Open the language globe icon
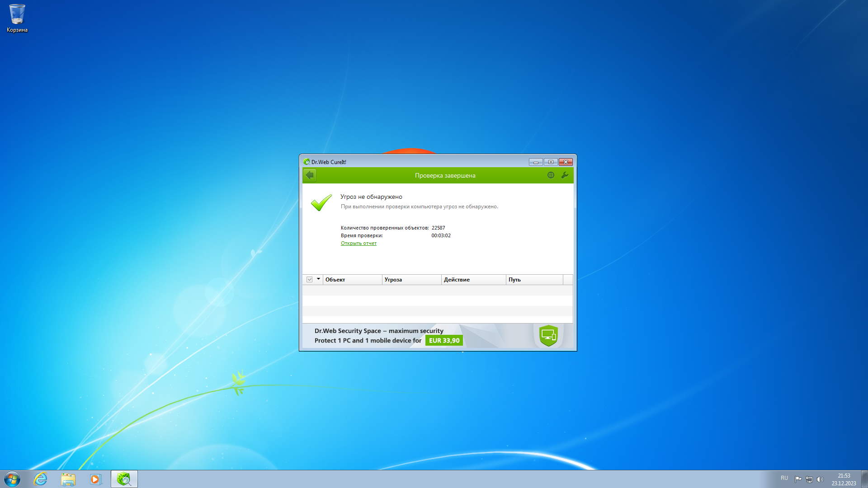Screen dimensions: 868x488 [x=551, y=175]
